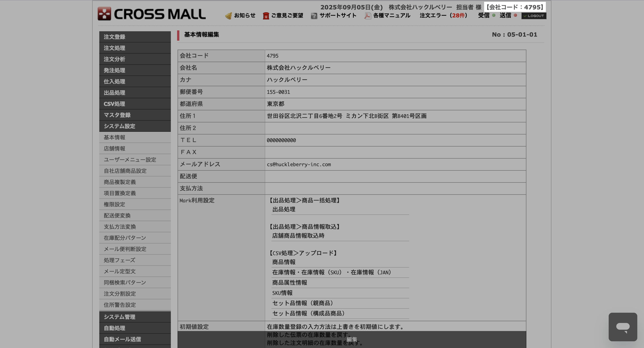Open the 注文エラー (28件) link
This screenshot has width=644, height=348.
coord(443,15)
